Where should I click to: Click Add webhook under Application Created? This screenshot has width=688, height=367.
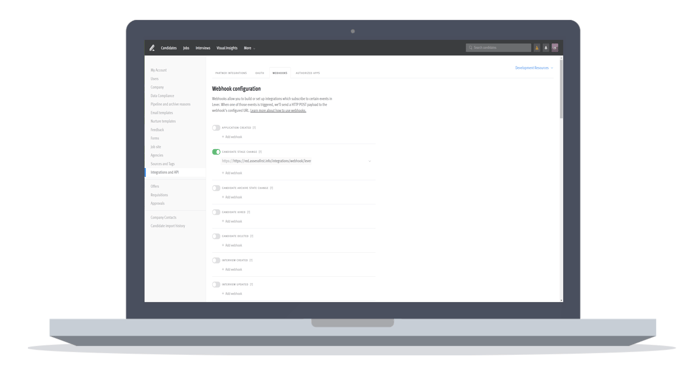232,137
